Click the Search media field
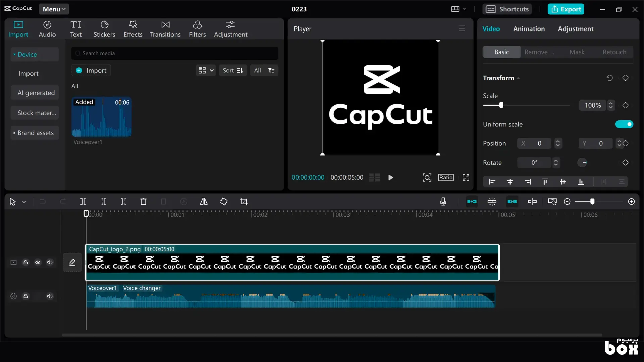Image resolution: width=644 pixels, height=362 pixels. 175,53
